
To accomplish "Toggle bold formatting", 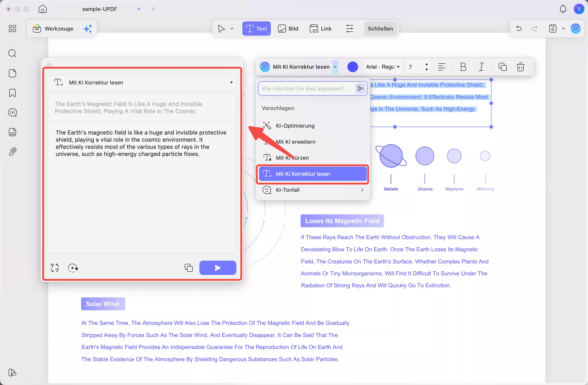I will pyautogui.click(x=463, y=67).
